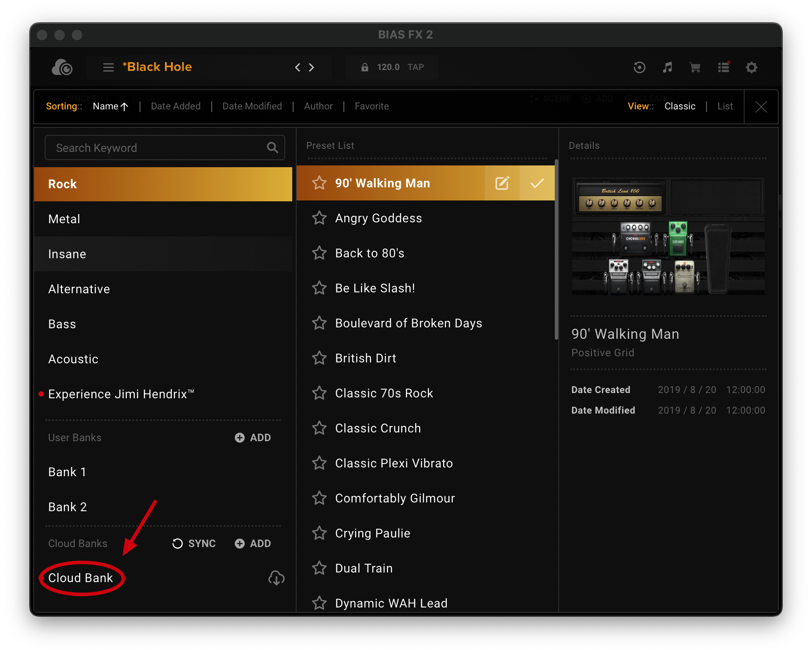Sync the Cloud Banks

[194, 544]
